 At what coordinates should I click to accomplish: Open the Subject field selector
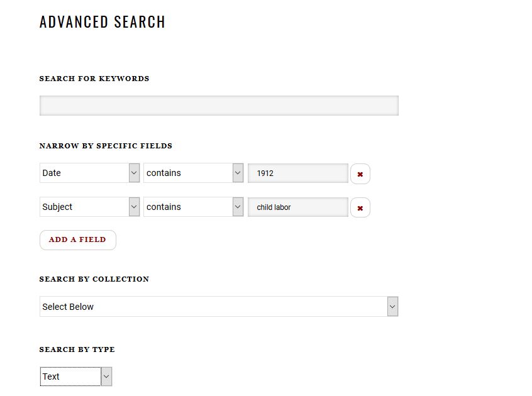(x=84, y=207)
